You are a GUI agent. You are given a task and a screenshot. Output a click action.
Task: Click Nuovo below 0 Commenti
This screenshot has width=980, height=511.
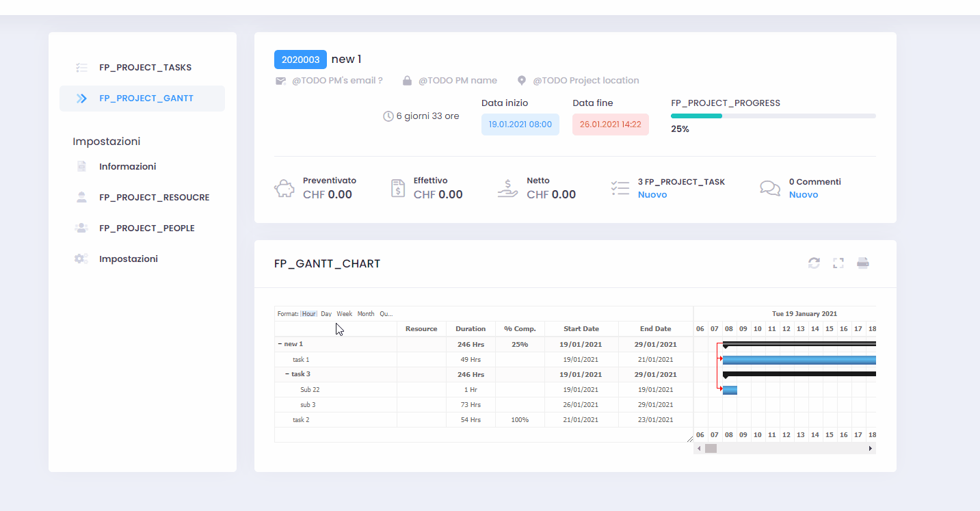(805, 194)
